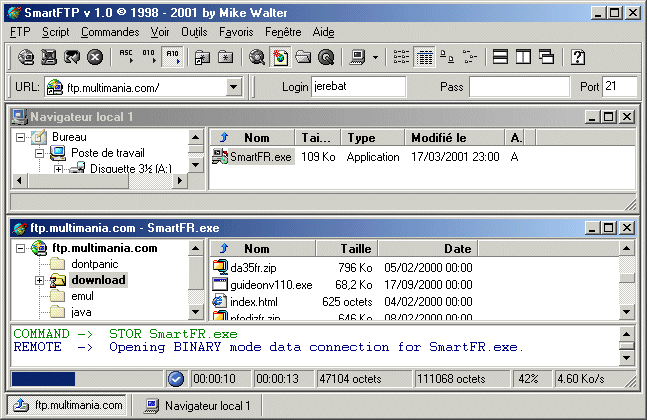The width and height of the screenshot is (647, 420).
Task: Click the Connect globe icon in toolbar
Action: (26, 57)
